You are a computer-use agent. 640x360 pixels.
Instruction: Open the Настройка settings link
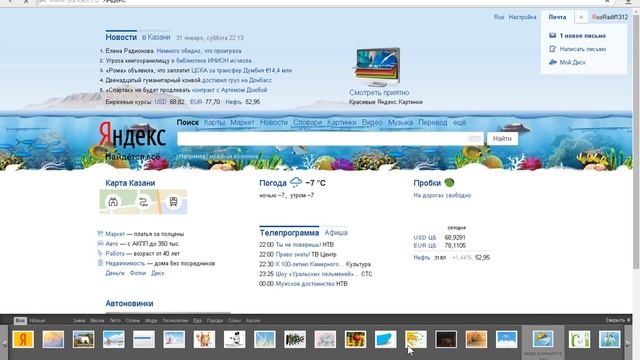522,17
